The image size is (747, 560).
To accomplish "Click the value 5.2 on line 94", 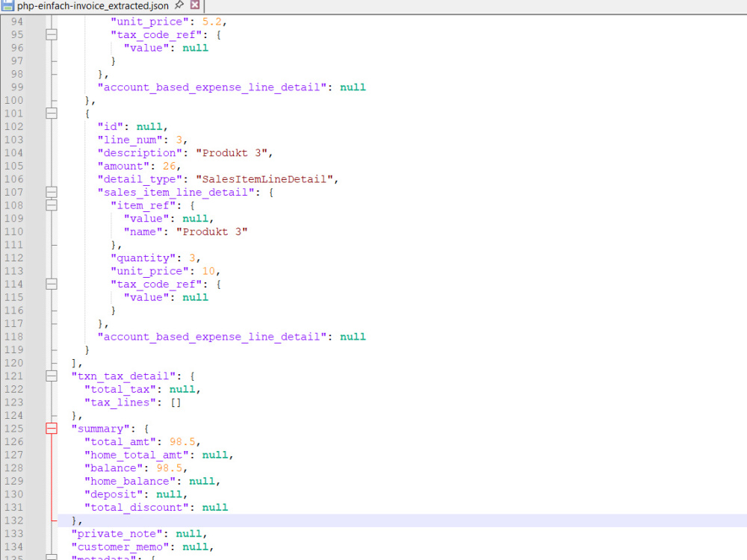I will (212, 22).
